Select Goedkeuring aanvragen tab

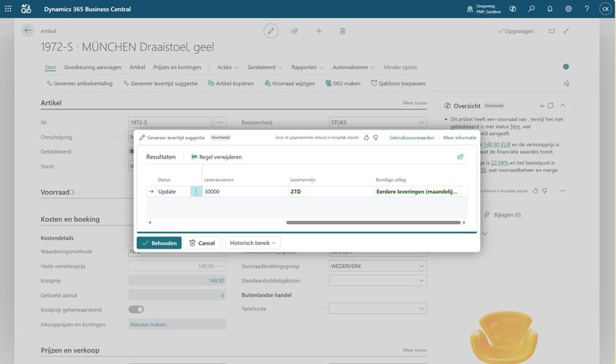pyautogui.click(x=93, y=67)
